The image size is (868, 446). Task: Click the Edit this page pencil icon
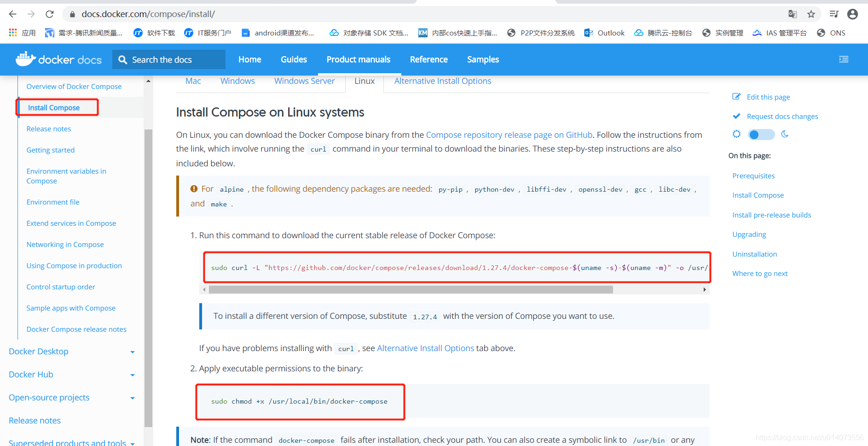(736, 96)
